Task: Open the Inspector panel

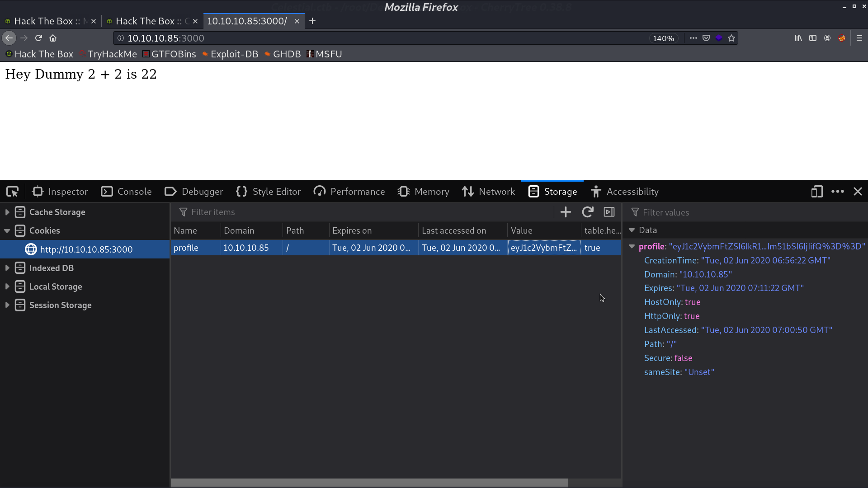Action: pyautogui.click(x=60, y=192)
